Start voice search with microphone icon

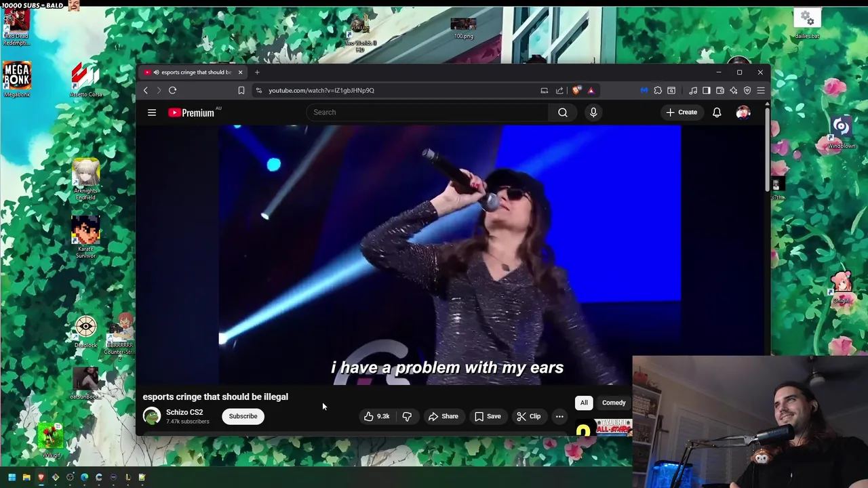pyautogui.click(x=593, y=113)
